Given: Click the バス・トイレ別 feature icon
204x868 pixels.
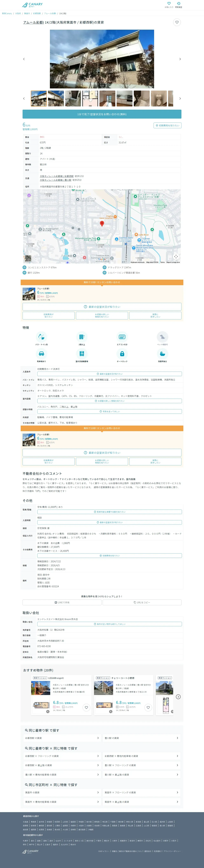Looking at the screenshot, I should point(41,337).
